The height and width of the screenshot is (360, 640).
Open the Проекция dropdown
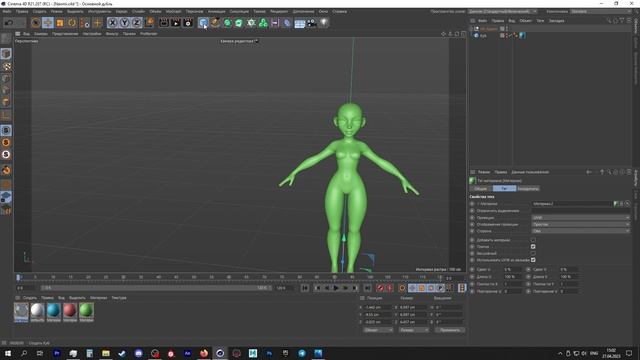[x=581, y=218]
